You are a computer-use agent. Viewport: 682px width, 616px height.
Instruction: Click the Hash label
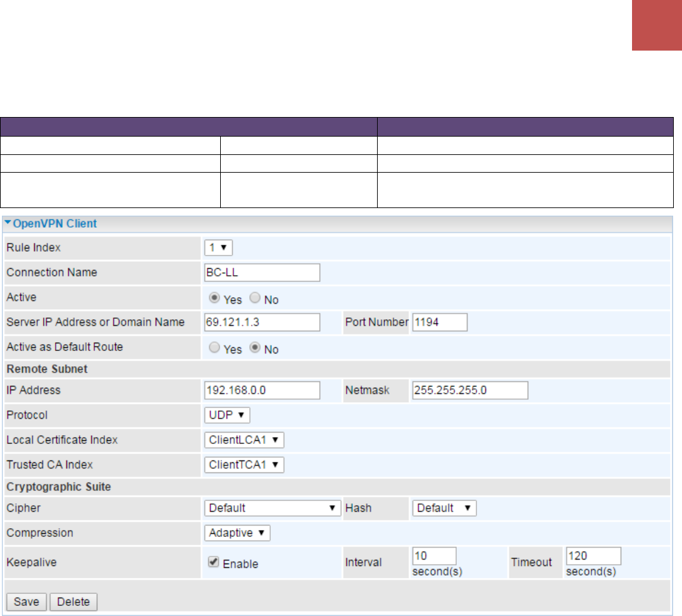coord(358,508)
